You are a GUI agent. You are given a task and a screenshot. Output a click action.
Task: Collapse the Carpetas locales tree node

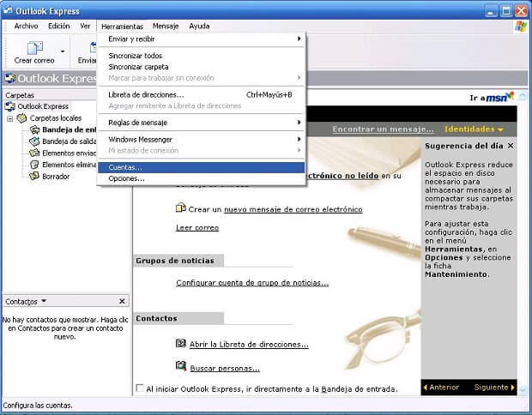tap(9, 118)
